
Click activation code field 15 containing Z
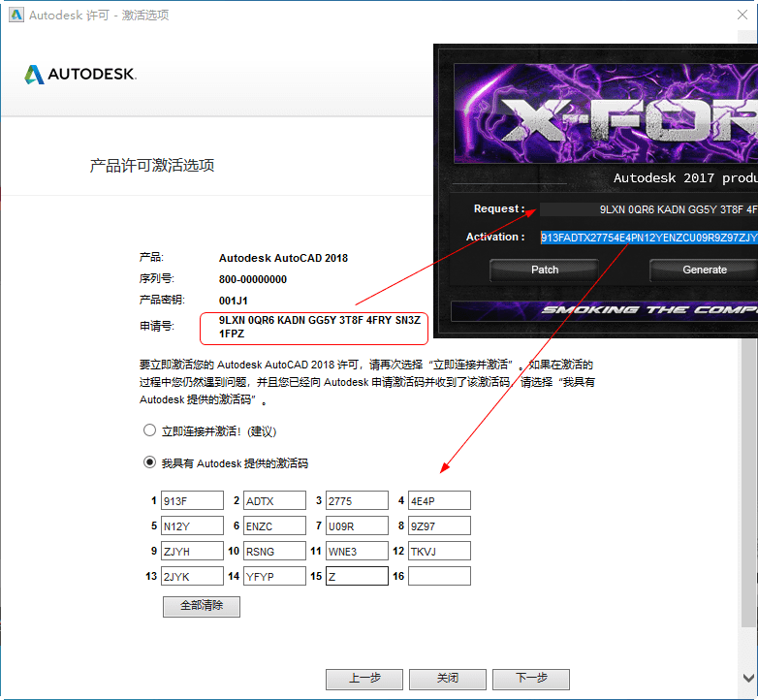pos(357,576)
